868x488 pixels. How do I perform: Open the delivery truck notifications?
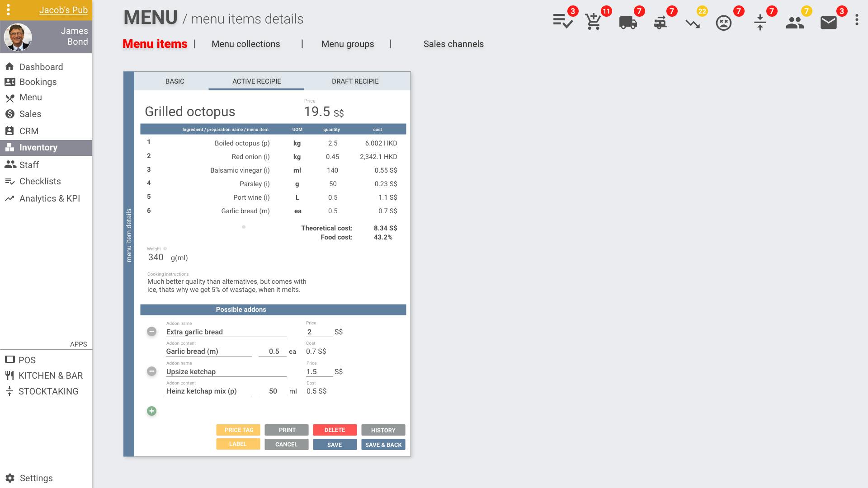pos(628,22)
